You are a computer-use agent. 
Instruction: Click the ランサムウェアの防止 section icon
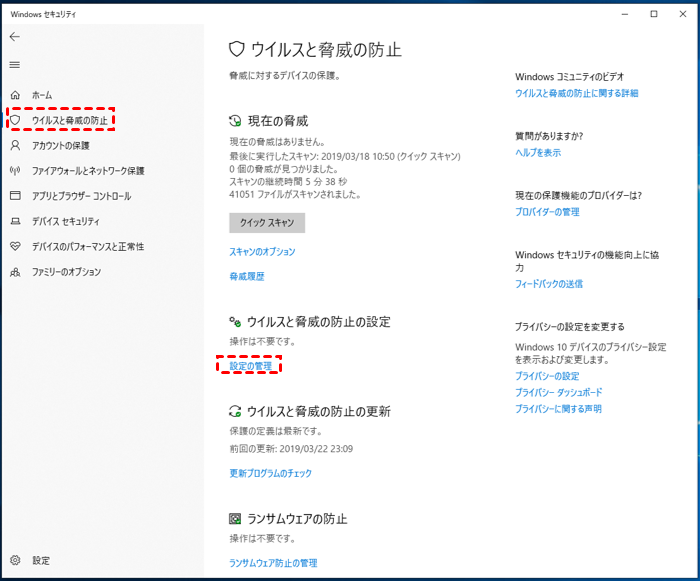[x=235, y=518]
